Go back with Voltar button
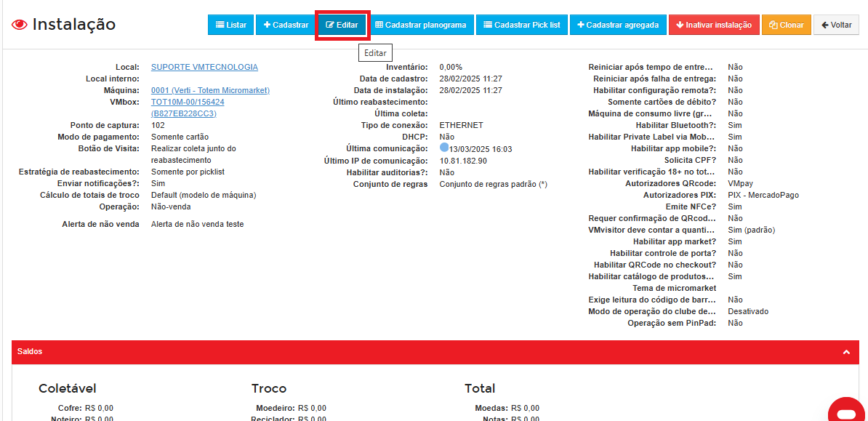This screenshot has width=868, height=421. pyautogui.click(x=836, y=25)
